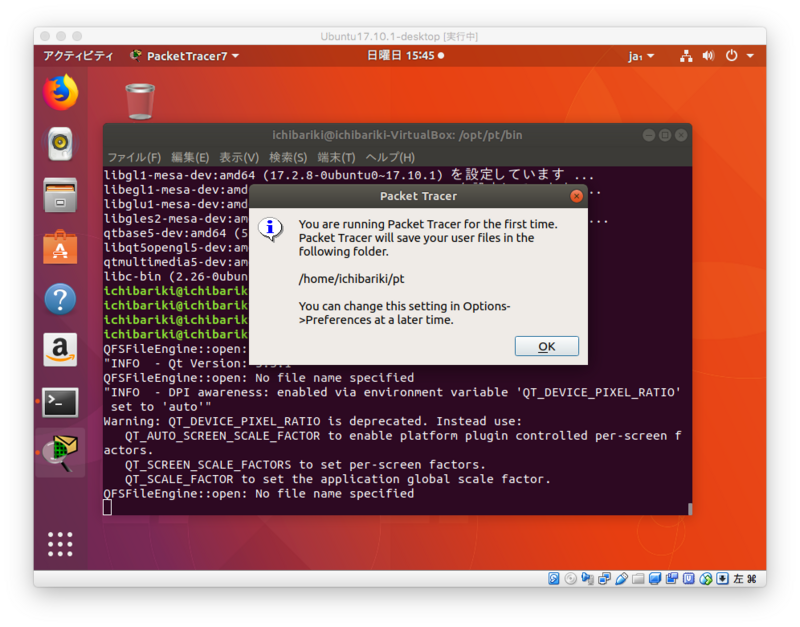The height and width of the screenshot is (627, 800).
Task: Open the terminal 表示(V) menu
Action: pyautogui.click(x=239, y=157)
